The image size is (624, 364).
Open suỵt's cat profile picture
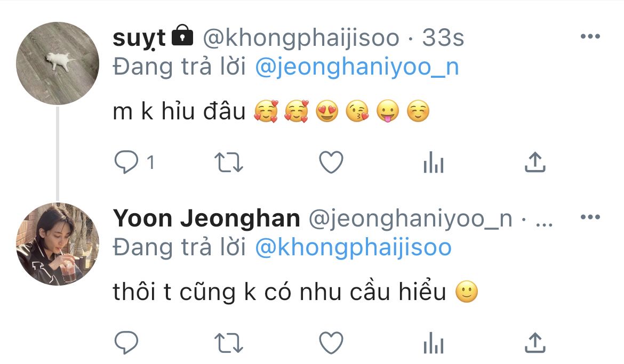(x=58, y=63)
